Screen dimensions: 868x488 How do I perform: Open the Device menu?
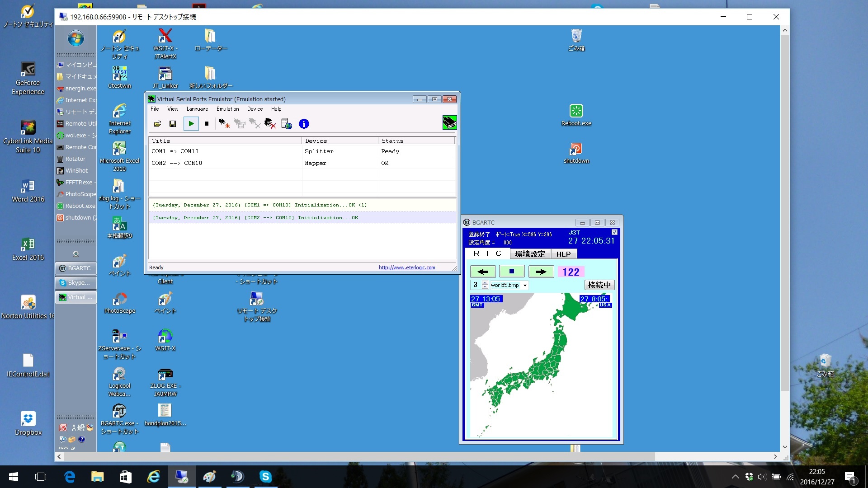click(255, 109)
